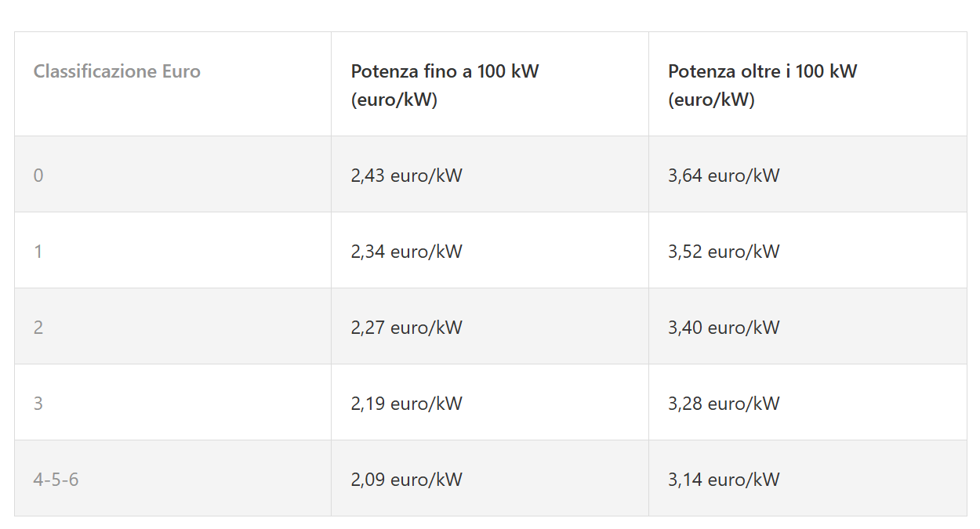Screen dimensions: 980x529
Task: Click the 3,28 euro/kW value
Action: (724, 404)
